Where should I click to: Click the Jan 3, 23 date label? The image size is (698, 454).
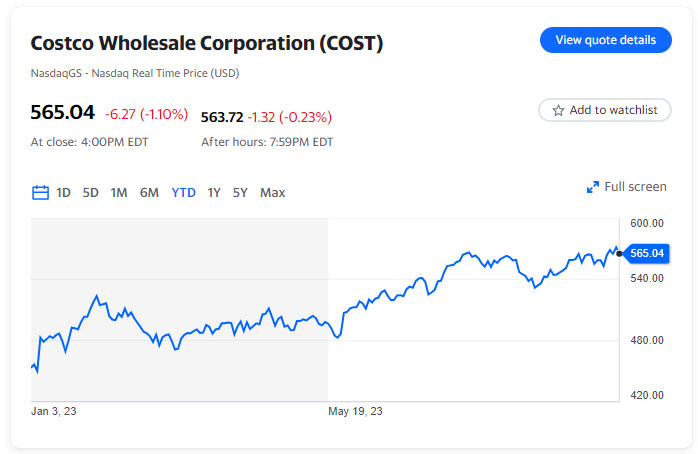(x=54, y=411)
